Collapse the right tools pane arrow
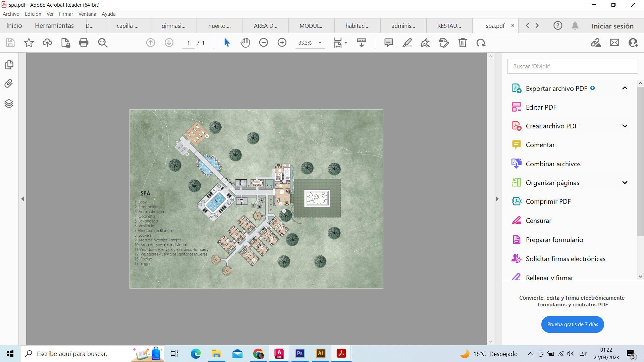This screenshot has width=644, height=362. point(497,199)
